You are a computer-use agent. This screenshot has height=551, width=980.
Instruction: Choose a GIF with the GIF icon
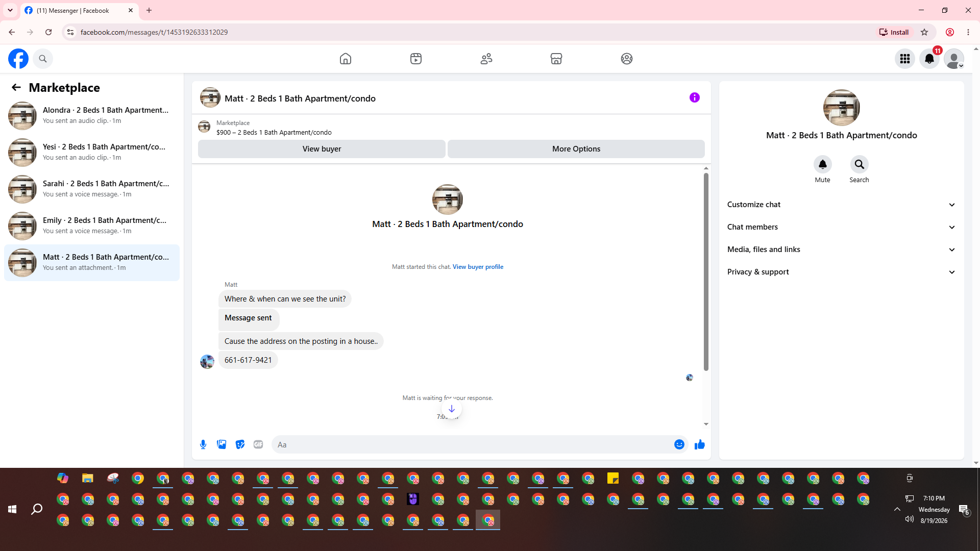(258, 444)
